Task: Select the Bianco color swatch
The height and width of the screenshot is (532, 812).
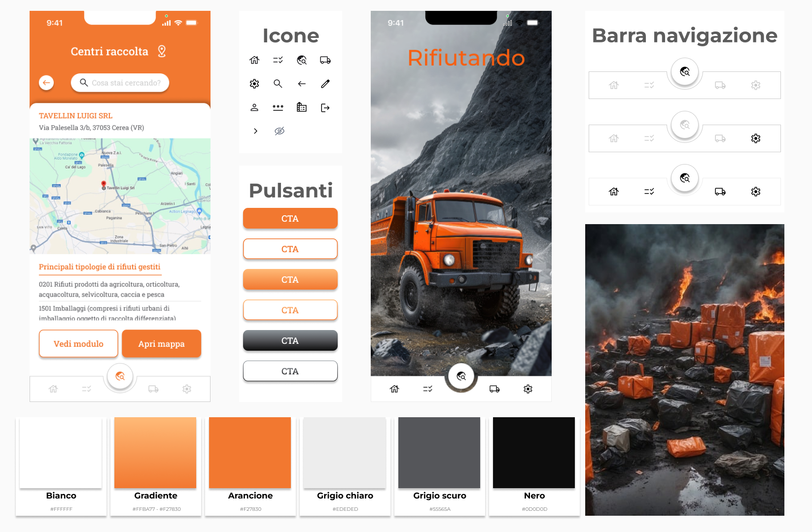Action: coord(61,453)
